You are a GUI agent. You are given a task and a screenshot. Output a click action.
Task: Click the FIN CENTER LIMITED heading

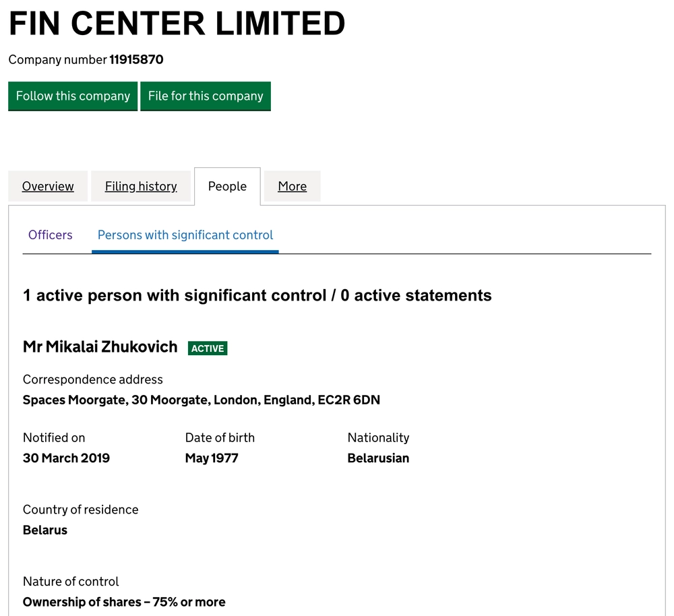point(177,24)
